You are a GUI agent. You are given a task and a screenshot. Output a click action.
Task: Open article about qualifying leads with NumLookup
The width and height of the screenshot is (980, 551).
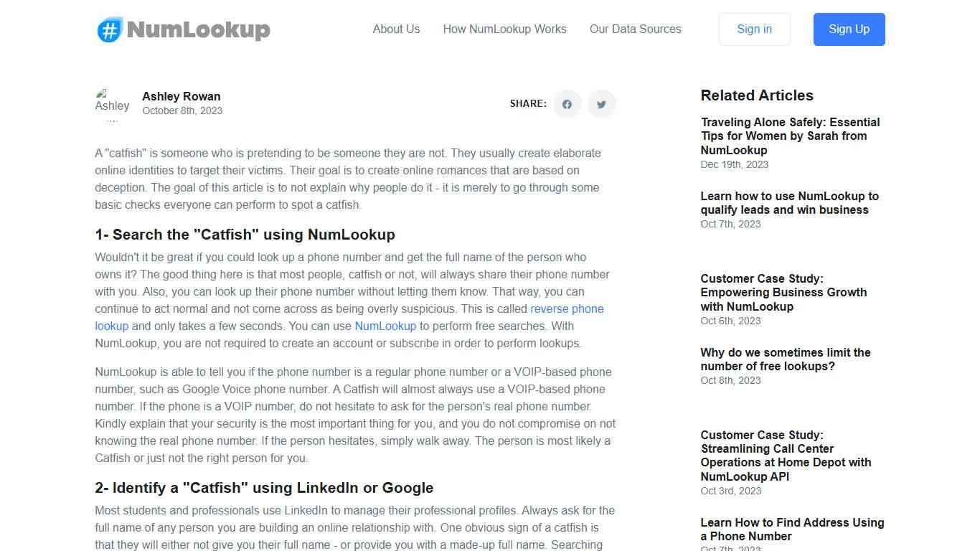pos(789,203)
